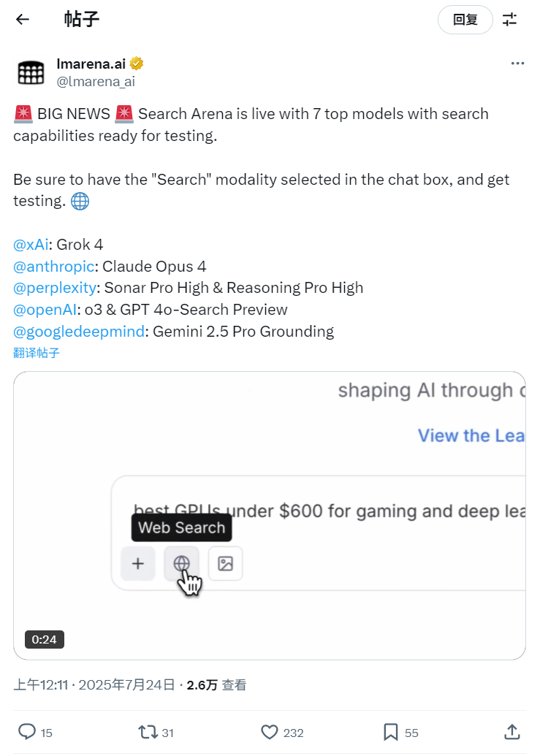The height and width of the screenshot is (756, 540).
Task: Share post via upload arrow icon
Action: [x=512, y=732]
